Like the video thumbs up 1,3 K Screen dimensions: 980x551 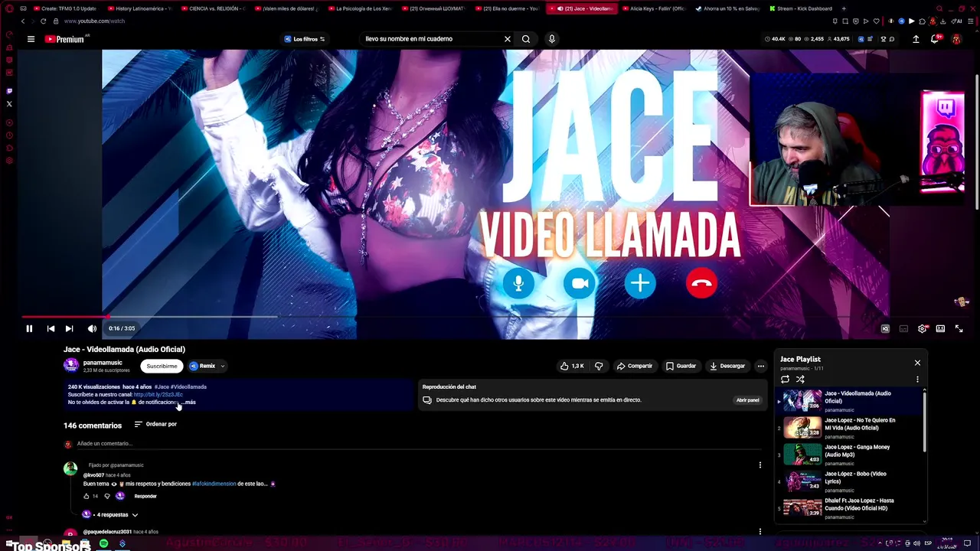click(572, 366)
